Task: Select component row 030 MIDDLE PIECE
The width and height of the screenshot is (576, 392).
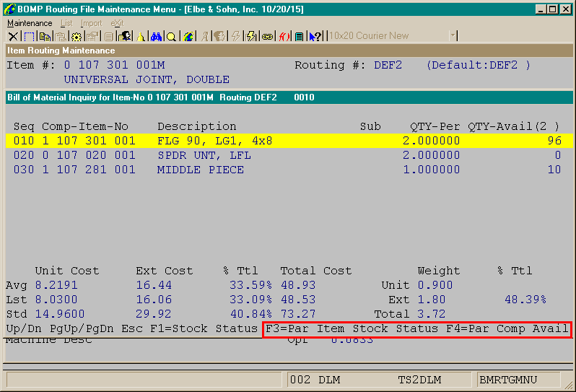Action: pyautogui.click(x=289, y=170)
